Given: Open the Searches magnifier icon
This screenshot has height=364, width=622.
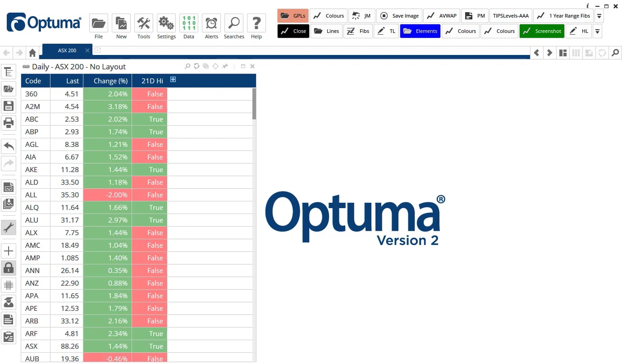Looking at the screenshot, I should 233,23.
